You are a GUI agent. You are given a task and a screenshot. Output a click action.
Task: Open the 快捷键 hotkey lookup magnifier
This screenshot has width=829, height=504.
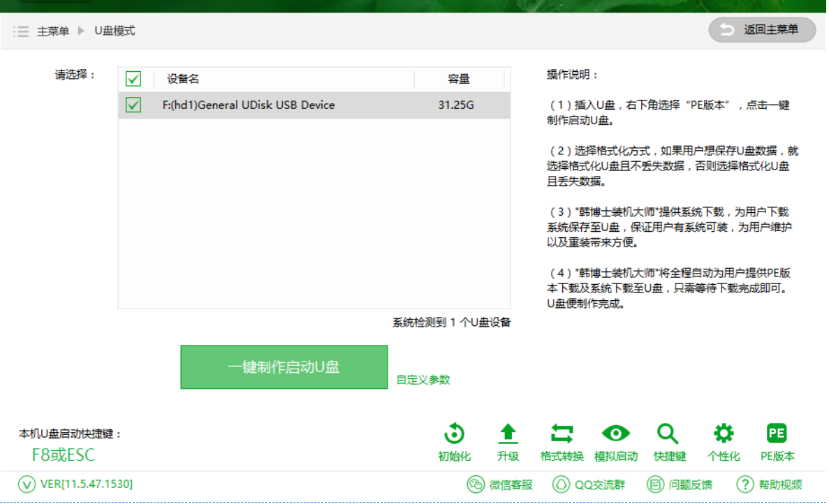click(669, 434)
